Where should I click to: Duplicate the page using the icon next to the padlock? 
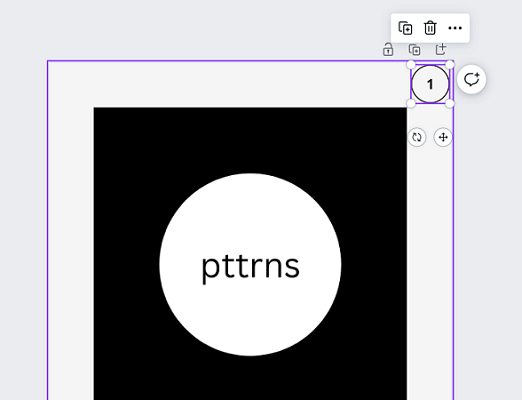coord(415,50)
